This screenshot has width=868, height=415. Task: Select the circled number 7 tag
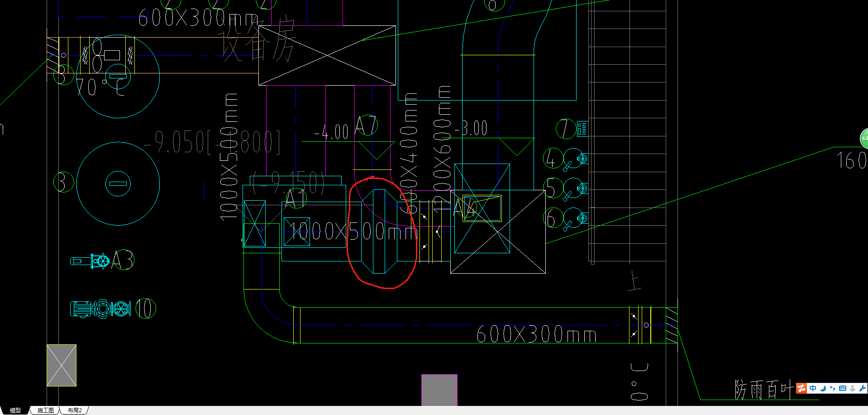tap(566, 129)
